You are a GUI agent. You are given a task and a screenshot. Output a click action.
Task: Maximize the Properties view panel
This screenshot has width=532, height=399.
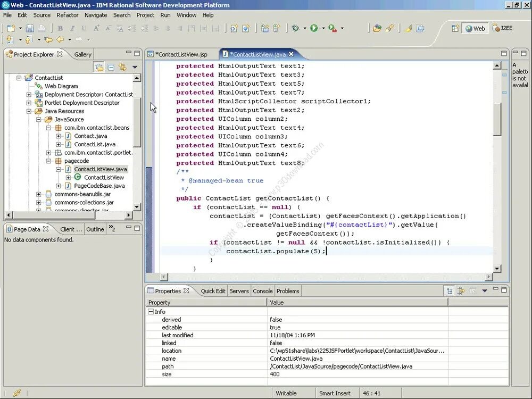(504, 290)
